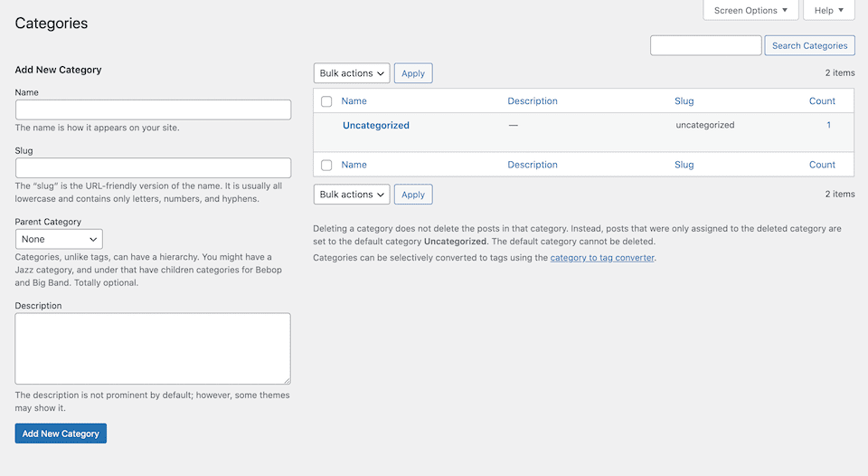The width and height of the screenshot is (868, 476).
Task: Toggle the select-all checkbox in table footer
Action: coord(326,165)
